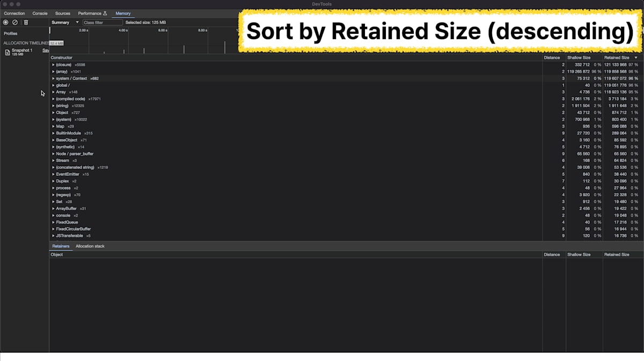Clear all profiles with the circle-slash icon

(x=15, y=23)
